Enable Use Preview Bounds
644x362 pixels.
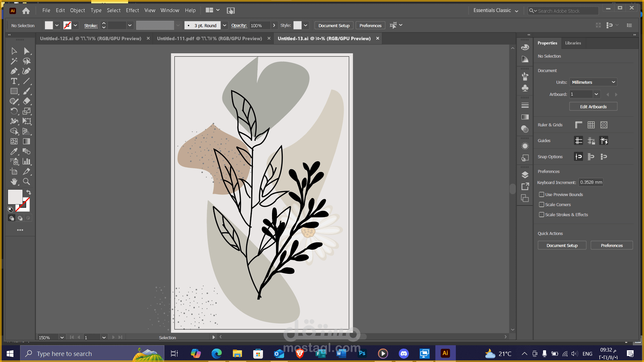[x=541, y=195]
